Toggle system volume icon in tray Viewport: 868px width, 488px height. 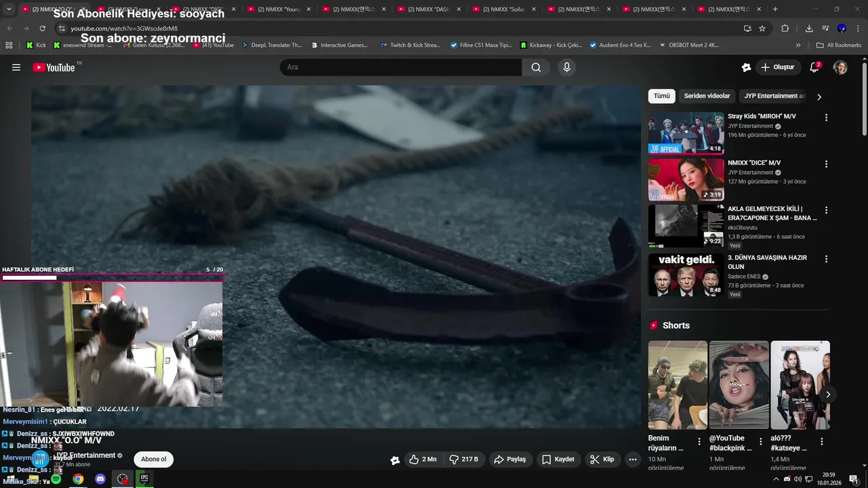(797, 479)
